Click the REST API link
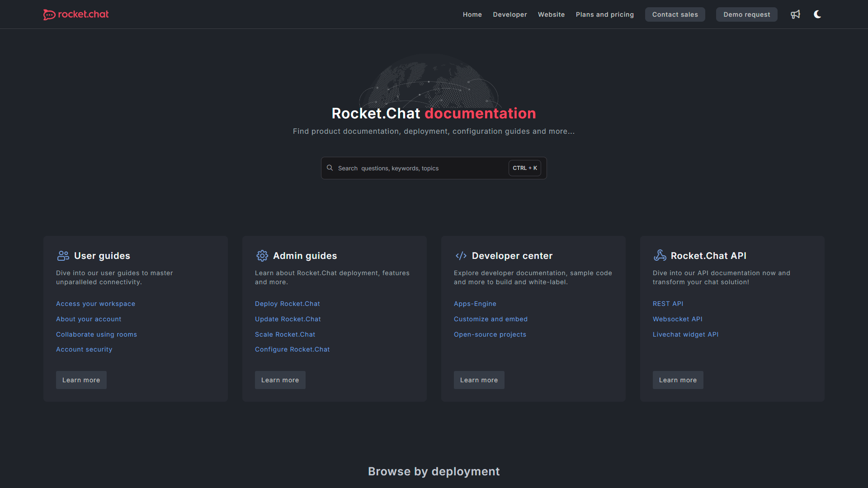This screenshot has height=488, width=868. (x=668, y=304)
